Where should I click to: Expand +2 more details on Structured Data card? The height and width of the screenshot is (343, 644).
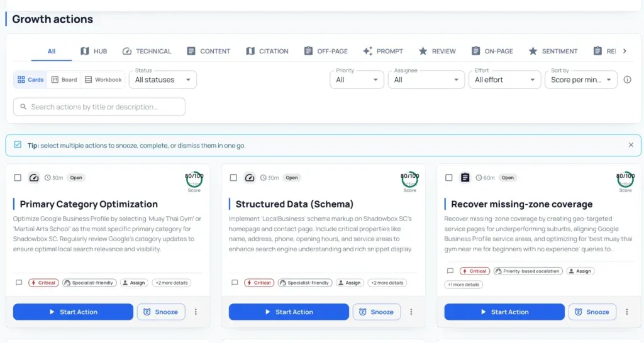point(387,283)
